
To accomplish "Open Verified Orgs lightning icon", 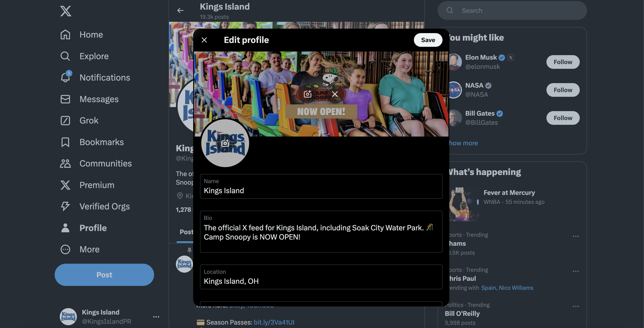I will [x=65, y=206].
